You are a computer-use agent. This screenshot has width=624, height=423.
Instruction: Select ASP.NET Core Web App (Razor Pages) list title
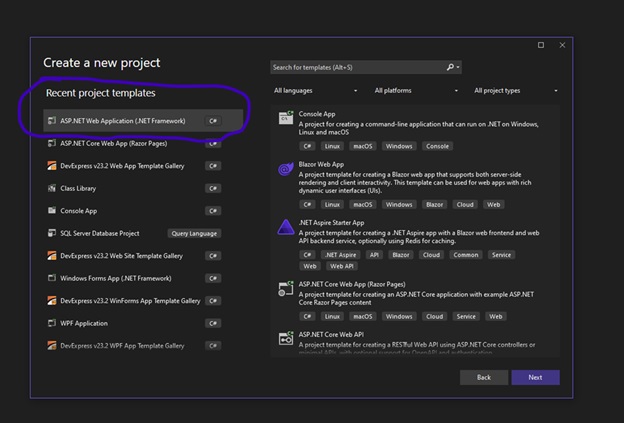[352, 284]
